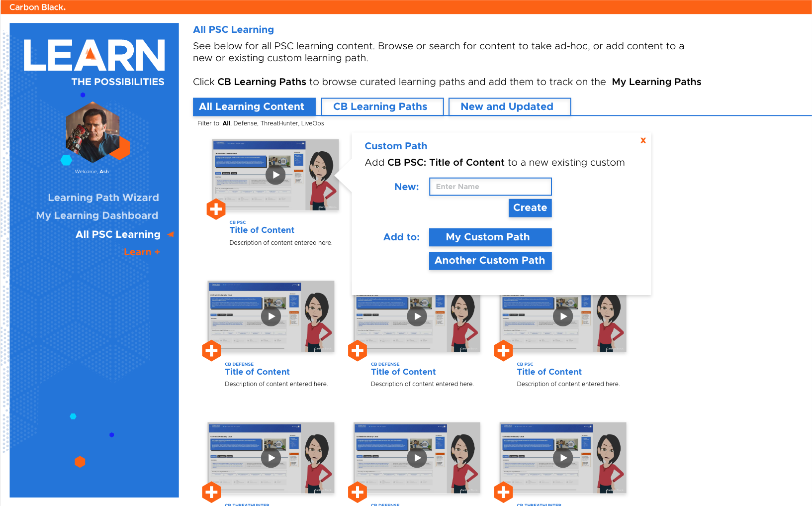Filter content to All
This screenshot has height=506, width=812.
226,123
